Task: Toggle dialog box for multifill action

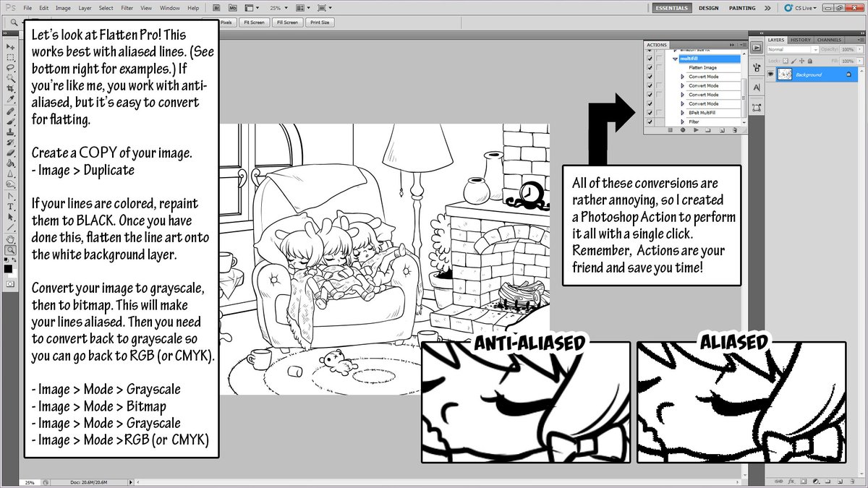Action: [659, 59]
